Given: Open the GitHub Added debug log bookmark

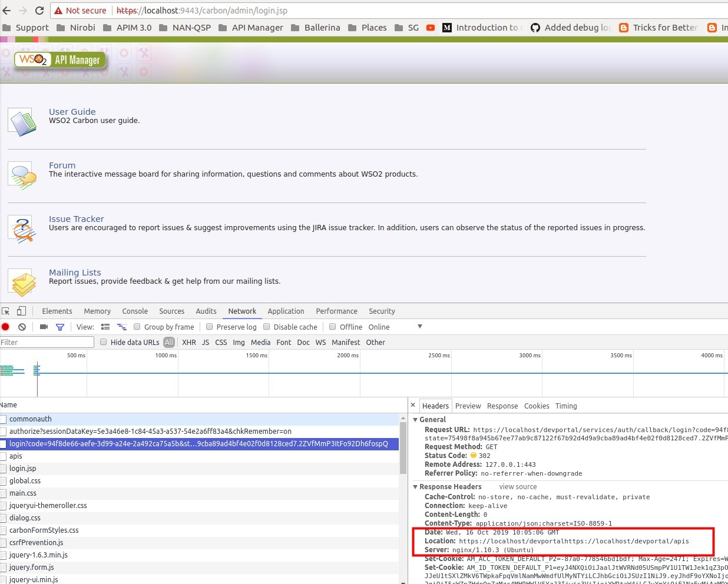Looking at the screenshot, I should point(571,28).
